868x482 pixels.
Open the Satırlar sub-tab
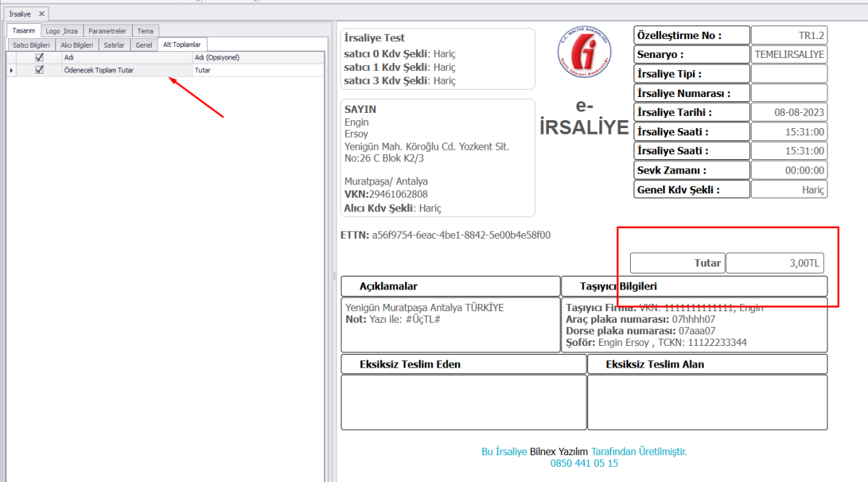coord(114,44)
